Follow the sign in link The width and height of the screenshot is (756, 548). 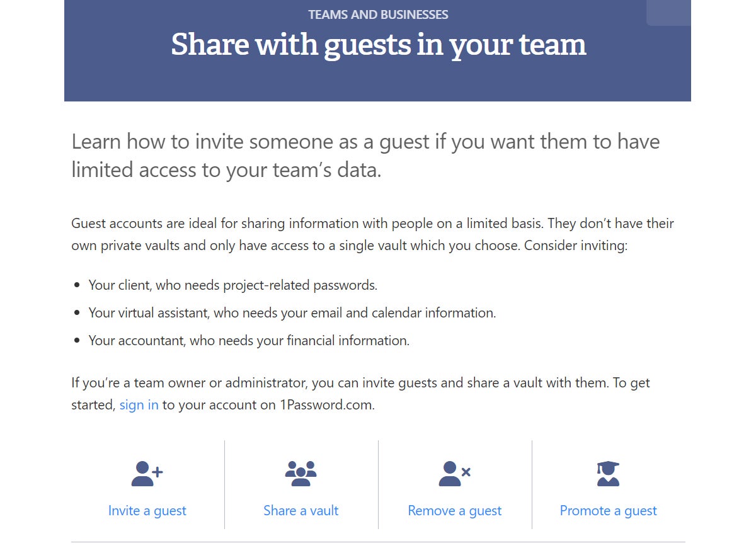click(139, 405)
